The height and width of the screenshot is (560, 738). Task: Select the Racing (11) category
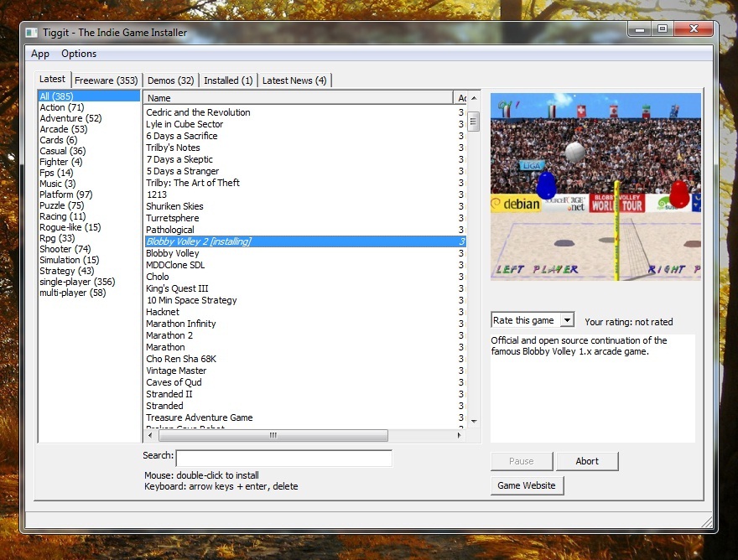[x=89, y=216]
